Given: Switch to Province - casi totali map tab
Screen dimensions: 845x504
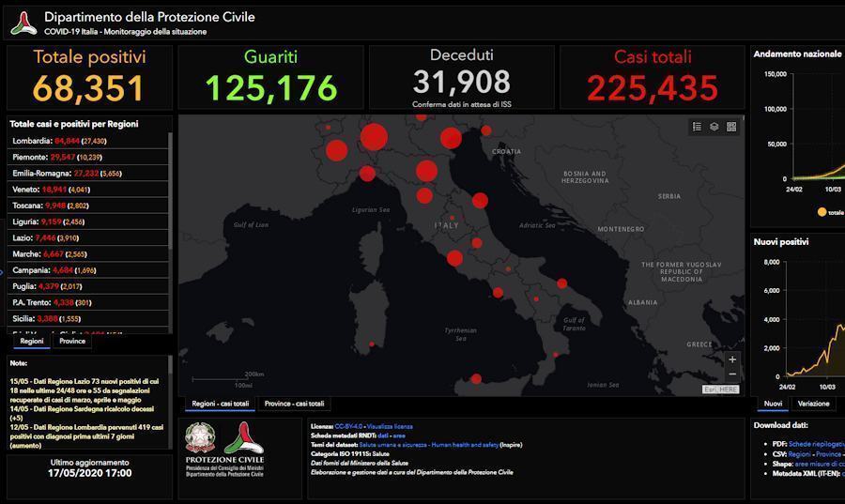Looking at the screenshot, I should tap(294, 404).
